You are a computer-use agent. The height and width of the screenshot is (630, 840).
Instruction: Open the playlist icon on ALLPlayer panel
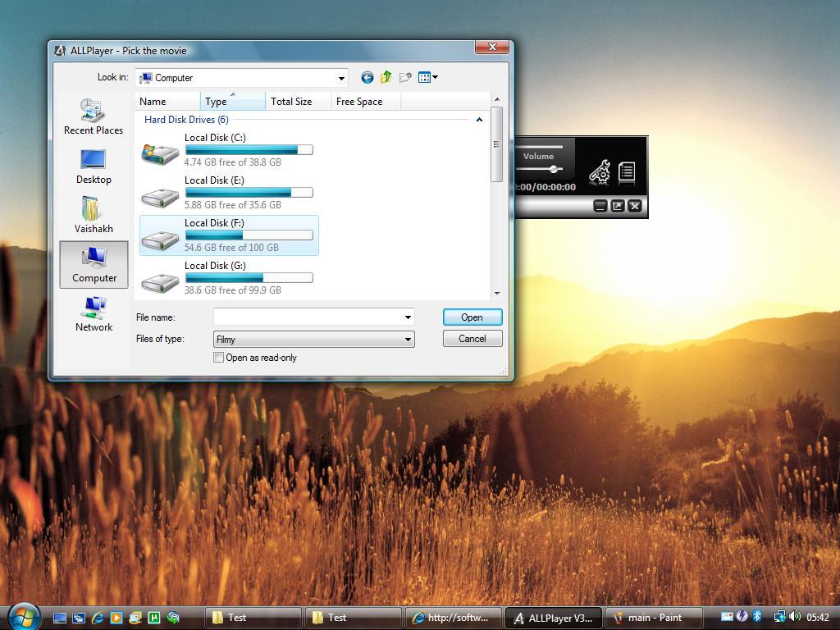click(x=626, y=170)
